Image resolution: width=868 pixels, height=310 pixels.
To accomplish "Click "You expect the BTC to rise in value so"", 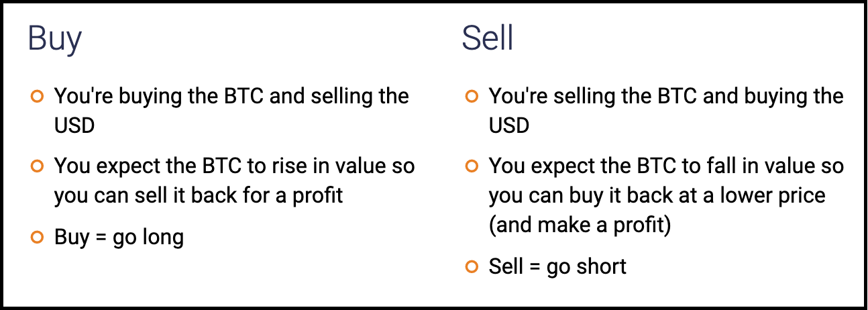I will [235, 166].
